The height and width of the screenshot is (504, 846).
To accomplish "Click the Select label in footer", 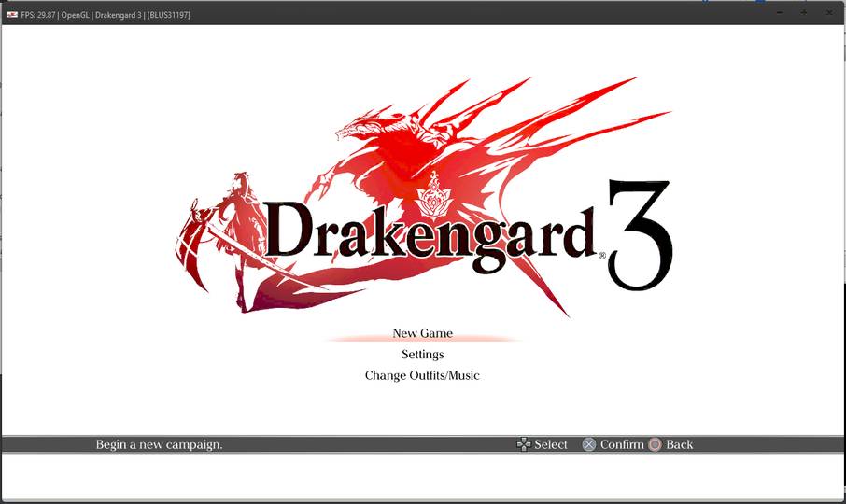I will click(x=550, y=444).
